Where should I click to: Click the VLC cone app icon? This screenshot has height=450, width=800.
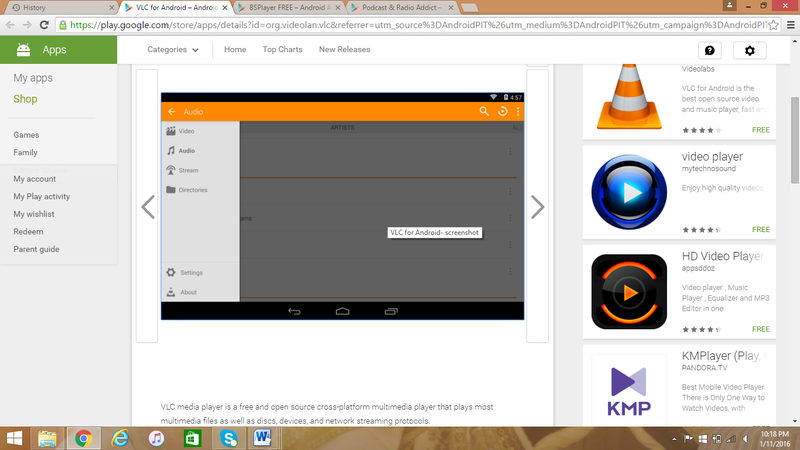[629, 97]
